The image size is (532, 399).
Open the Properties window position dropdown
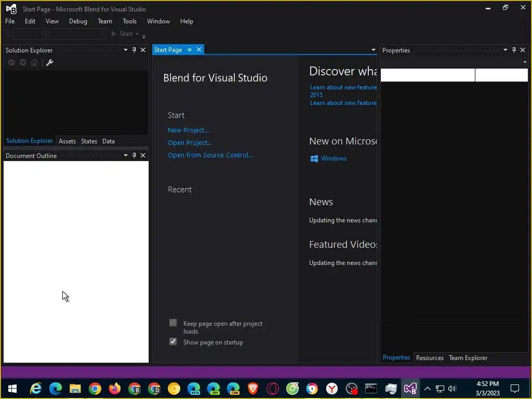coord(505,50)
